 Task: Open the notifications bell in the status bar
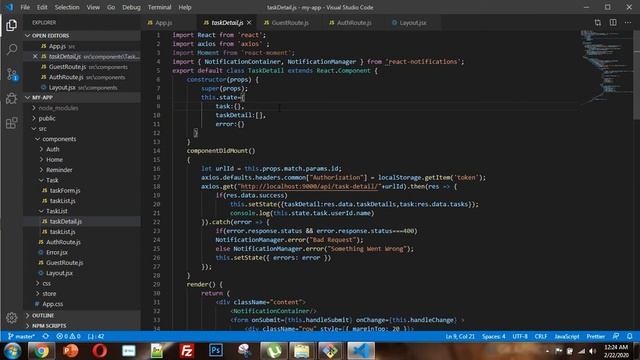tap(630, 336)
